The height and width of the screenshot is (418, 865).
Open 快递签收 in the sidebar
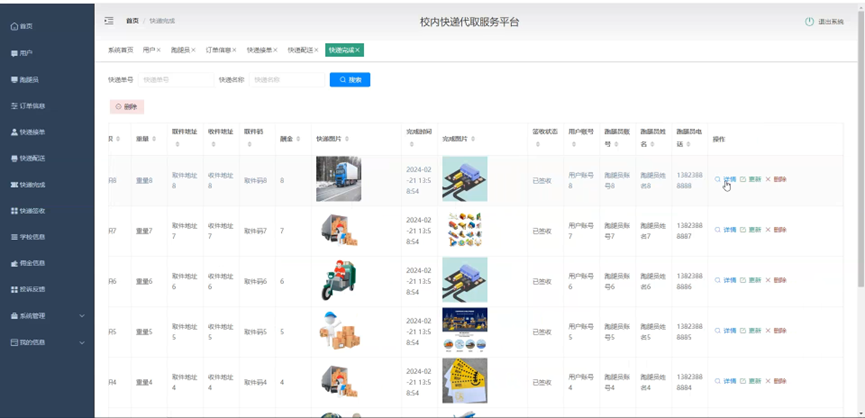[x=28, y=211]
